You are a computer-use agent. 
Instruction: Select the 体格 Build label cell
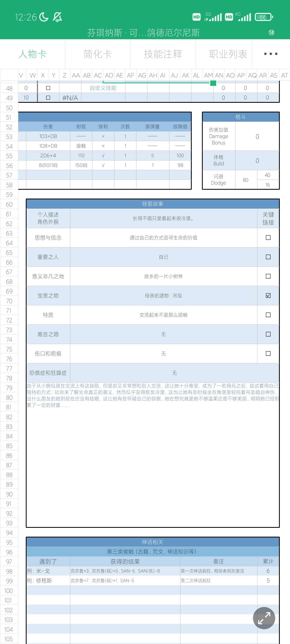click(x=219, y=160)
